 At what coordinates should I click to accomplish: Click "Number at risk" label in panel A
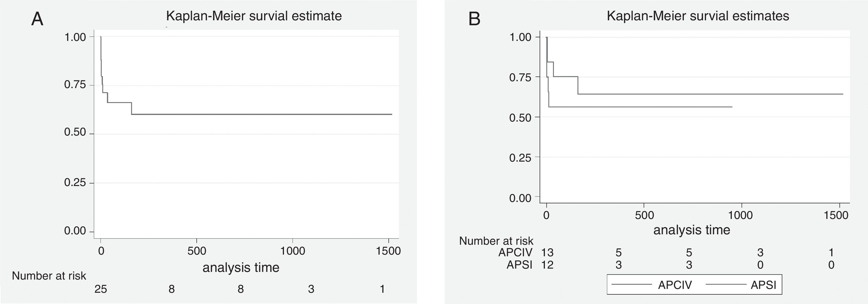point(49,276)
